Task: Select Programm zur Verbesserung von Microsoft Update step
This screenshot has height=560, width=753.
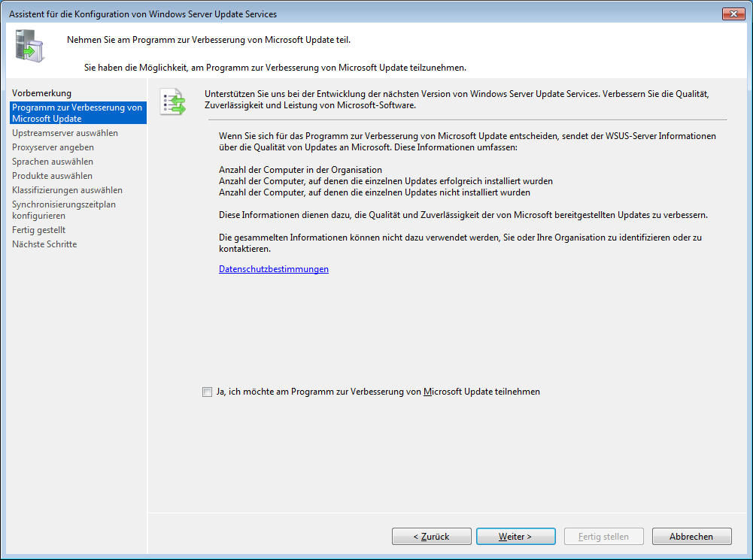Action: (77, 113)
